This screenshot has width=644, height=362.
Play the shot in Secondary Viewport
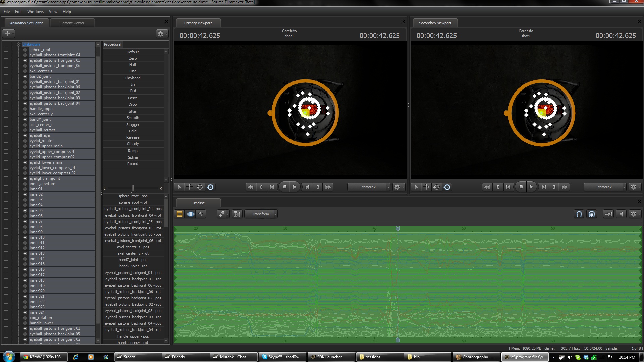coord(531,187)
